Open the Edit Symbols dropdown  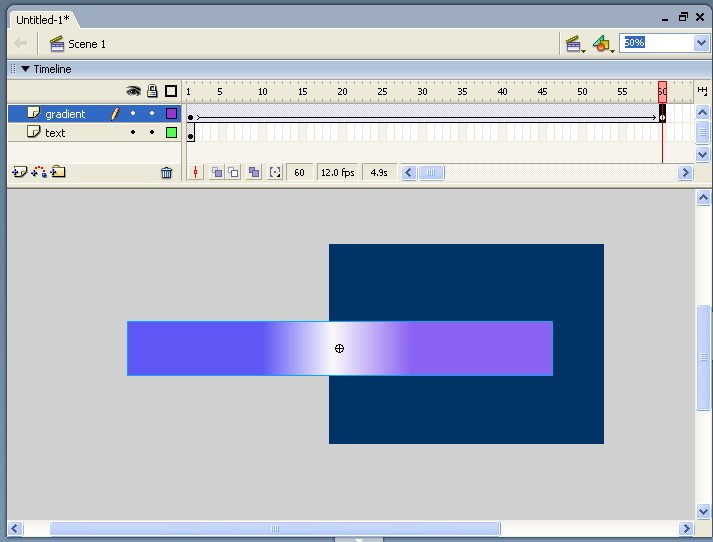click(602, 44)
